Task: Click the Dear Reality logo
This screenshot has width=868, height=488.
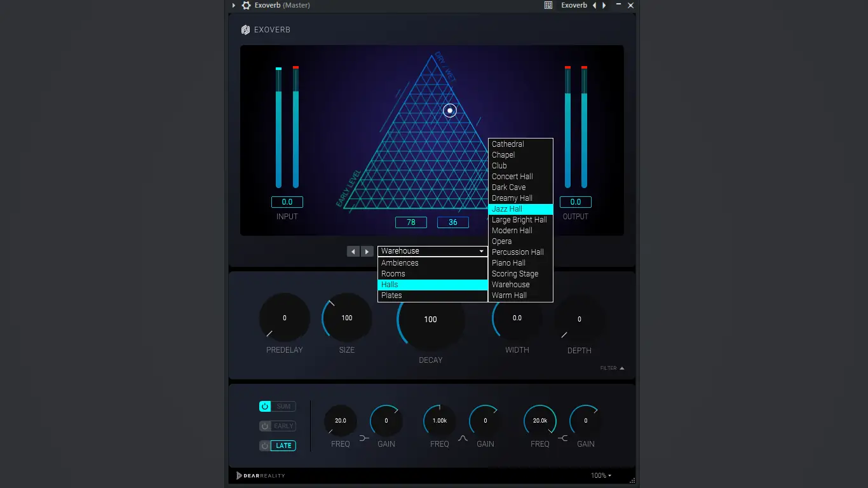Action: tap(261, 475)
